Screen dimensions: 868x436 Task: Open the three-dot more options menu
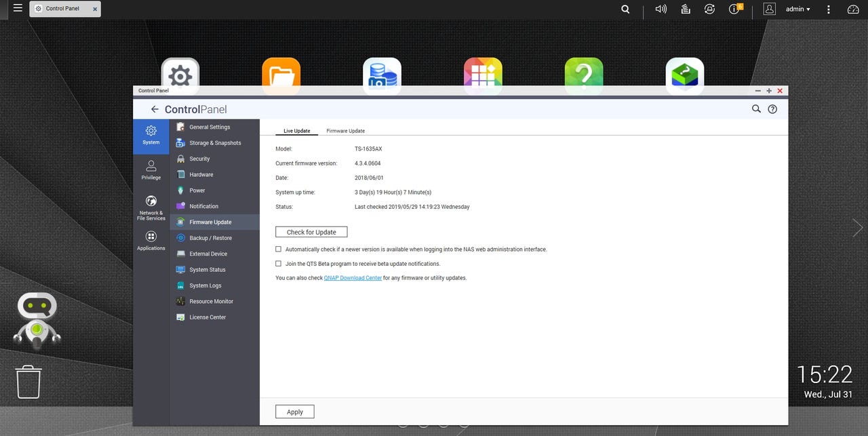coord(829,9)
